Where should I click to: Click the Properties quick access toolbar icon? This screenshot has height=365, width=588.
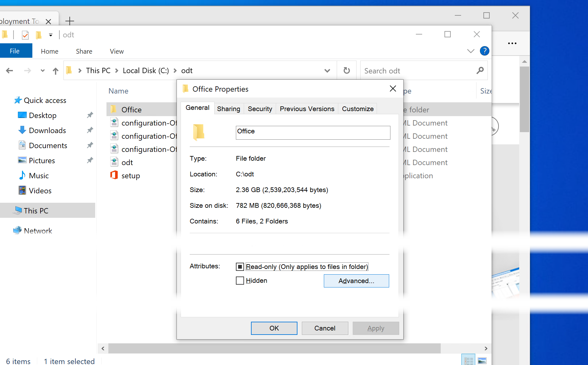pos(25,35)
